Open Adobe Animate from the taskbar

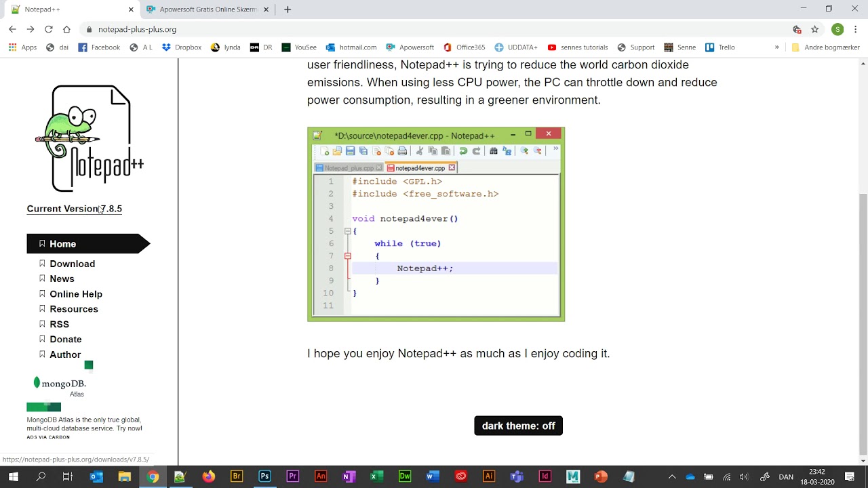click(321, 476)
